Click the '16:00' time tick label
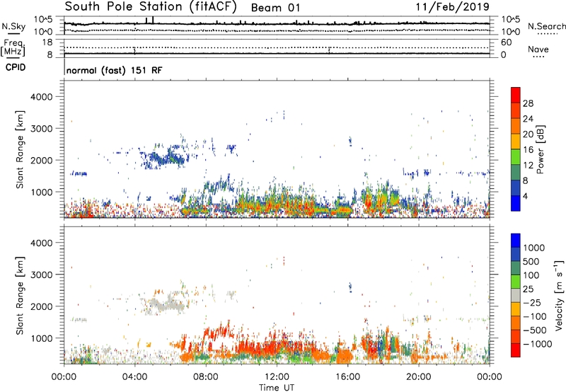 (x=347, y=377)
